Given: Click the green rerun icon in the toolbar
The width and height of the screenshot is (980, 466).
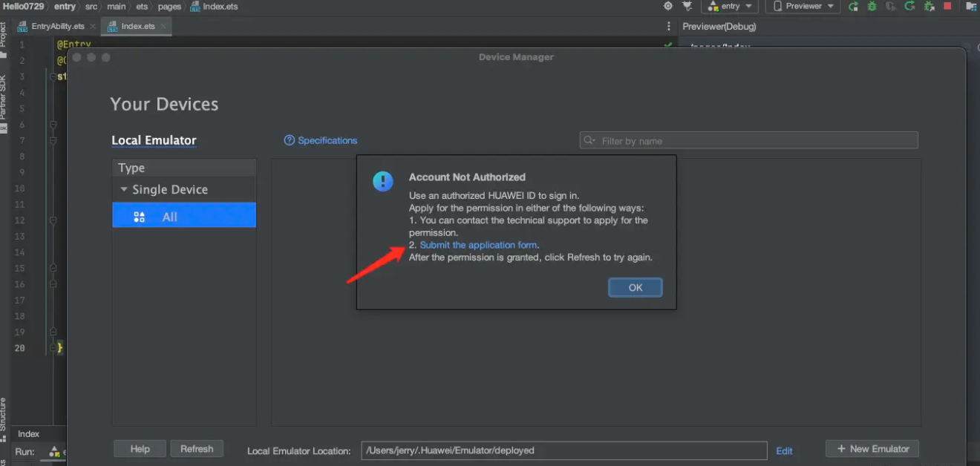Looking at the screenshot, I should (x=854, y=6).
